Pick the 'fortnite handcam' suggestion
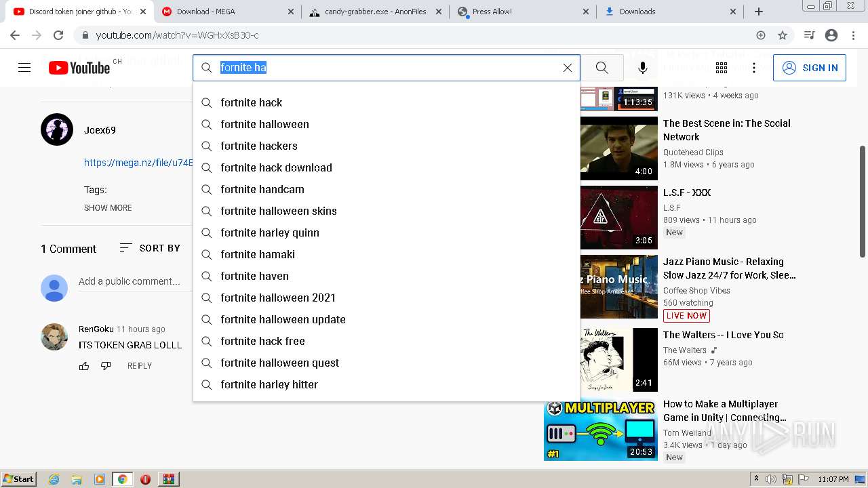 coord(387,189)
